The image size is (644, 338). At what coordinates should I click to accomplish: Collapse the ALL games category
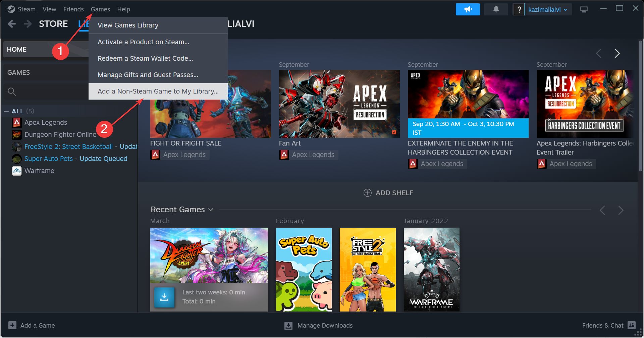[x=7, y=111]
